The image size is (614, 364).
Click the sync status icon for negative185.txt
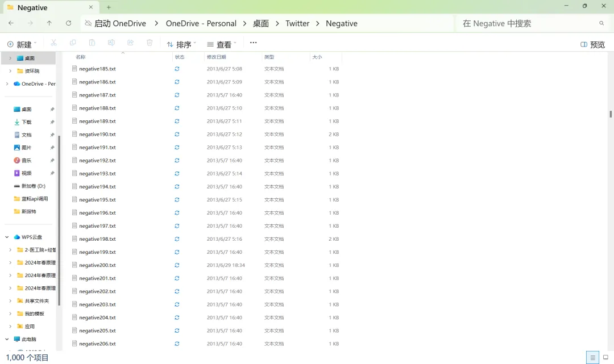click(x=177, y=69)
